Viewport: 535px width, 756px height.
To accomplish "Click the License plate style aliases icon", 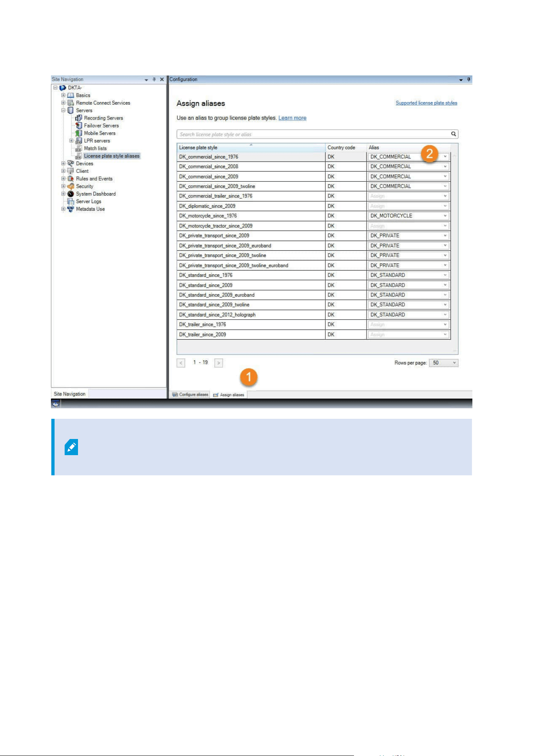I will pos(79,156).
